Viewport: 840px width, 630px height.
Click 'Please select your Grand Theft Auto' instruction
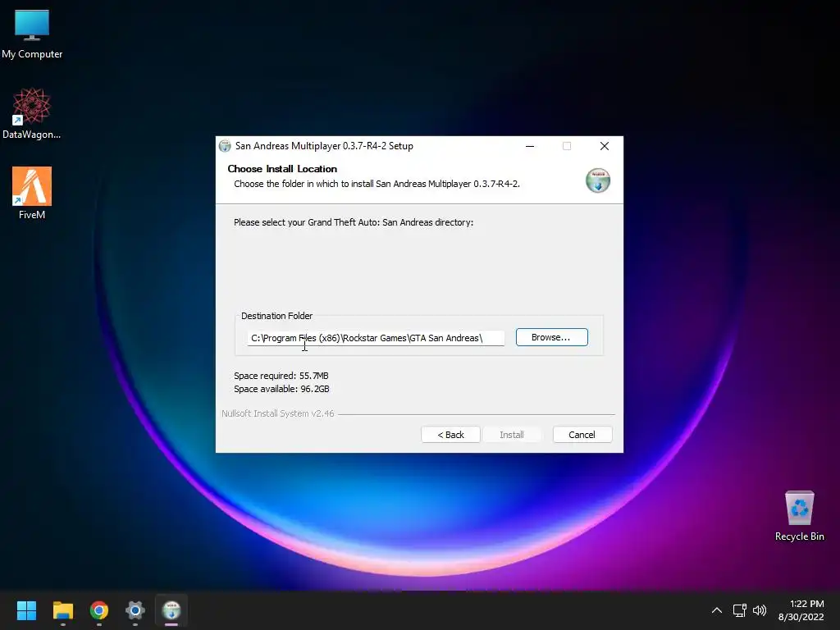[x=354, y=222]
